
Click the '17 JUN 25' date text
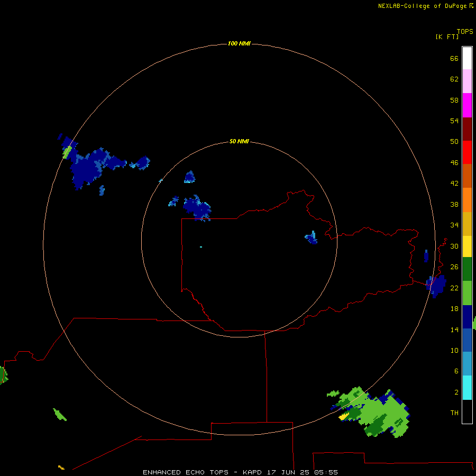289,472
